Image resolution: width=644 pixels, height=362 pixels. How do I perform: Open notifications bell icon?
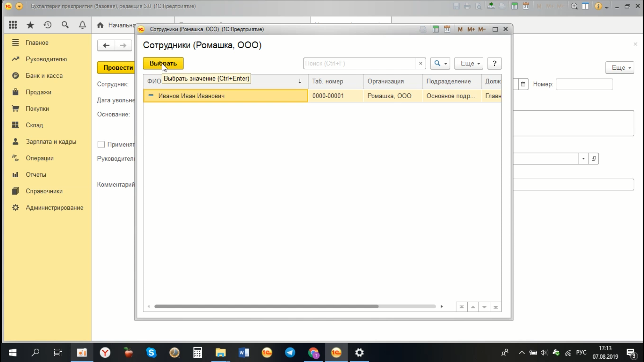pos(83,25)
